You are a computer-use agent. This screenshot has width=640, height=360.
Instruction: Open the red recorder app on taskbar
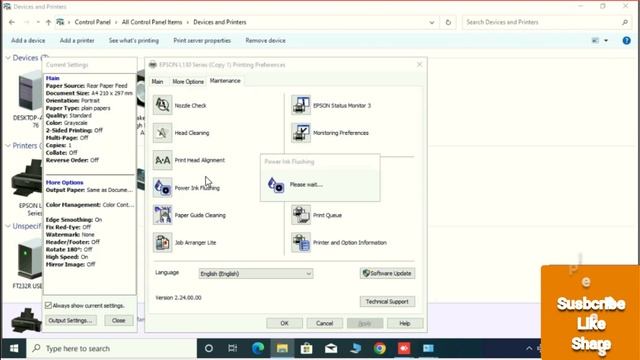pos(404,348)
